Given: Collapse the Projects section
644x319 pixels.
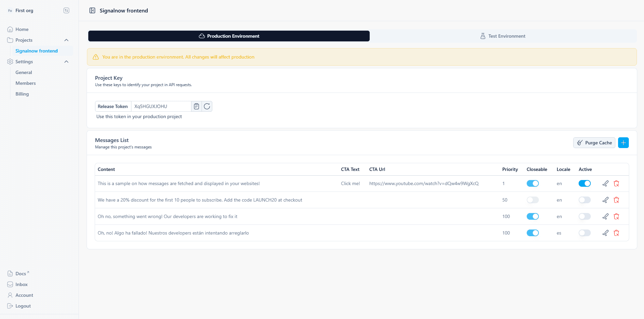Looking at the screenshot, I should point(66,40).
